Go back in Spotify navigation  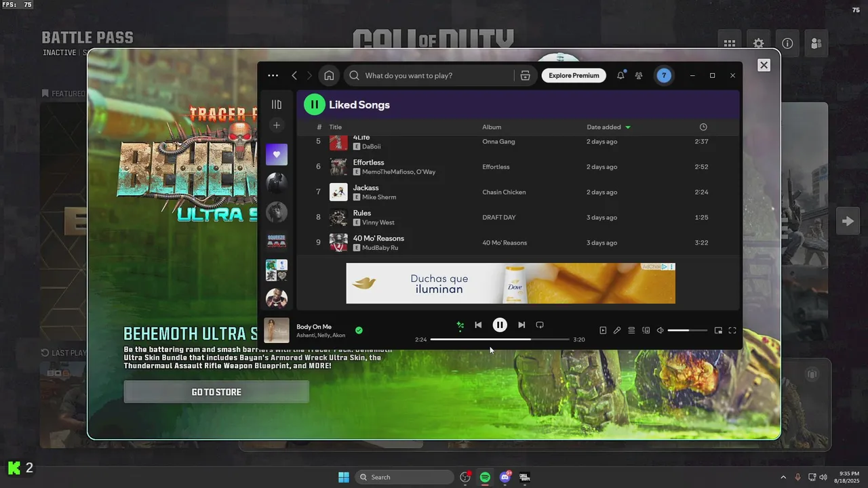coord(294,76)
